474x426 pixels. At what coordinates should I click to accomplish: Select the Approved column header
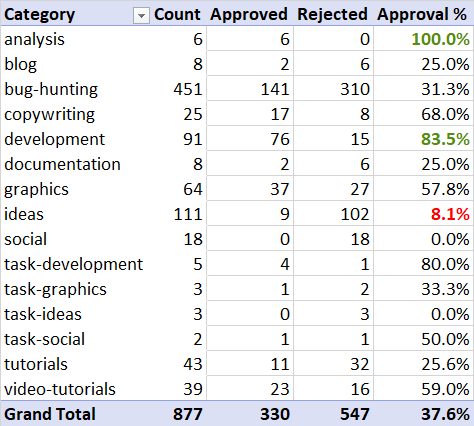pos(249,15)
